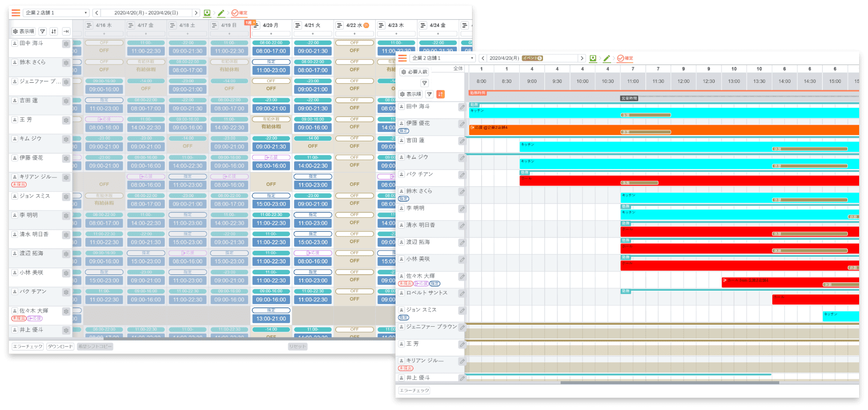Click green import step icon in daily window
Screen dimensions: 868x410
(x=593, y=58)
